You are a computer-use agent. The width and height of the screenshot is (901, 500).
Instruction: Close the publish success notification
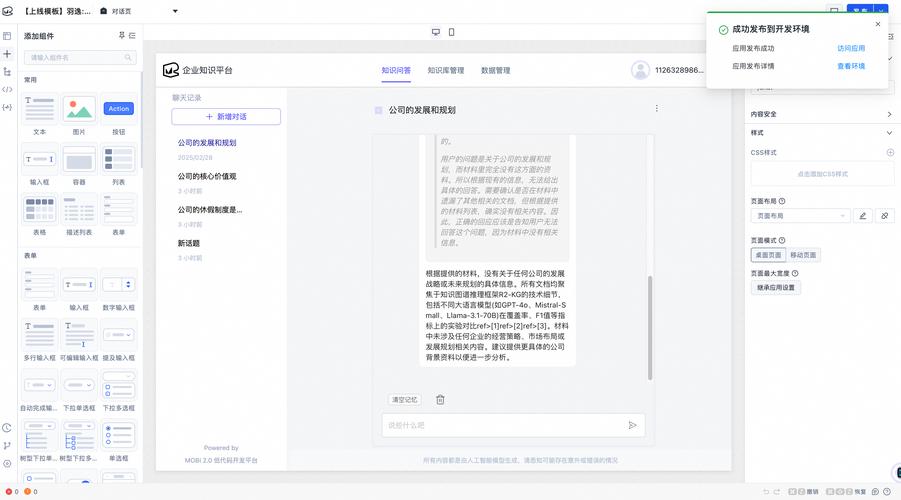(x=877, y=24)
